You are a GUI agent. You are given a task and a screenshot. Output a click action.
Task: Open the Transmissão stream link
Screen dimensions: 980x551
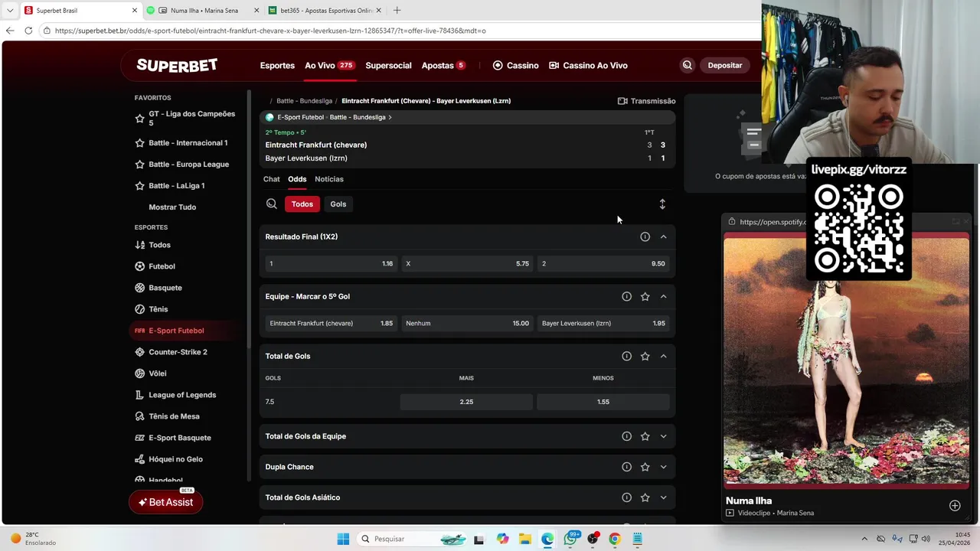(646, 101)
